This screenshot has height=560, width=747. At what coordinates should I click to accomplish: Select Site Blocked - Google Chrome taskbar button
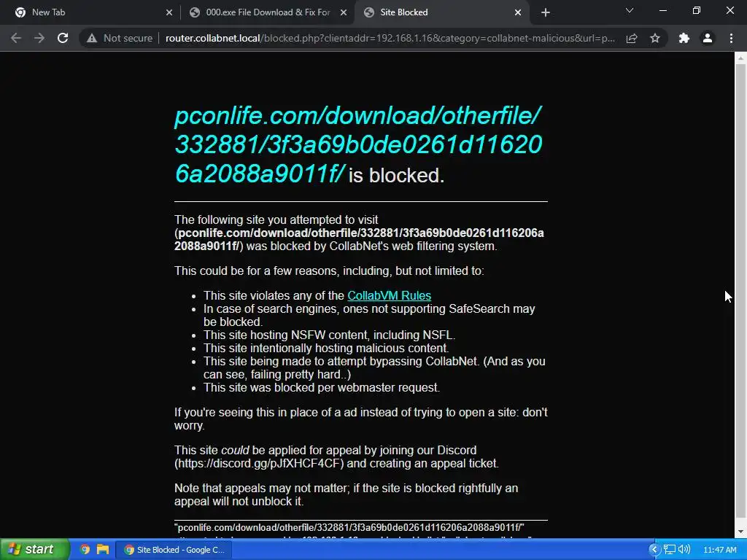click(174, 550)
